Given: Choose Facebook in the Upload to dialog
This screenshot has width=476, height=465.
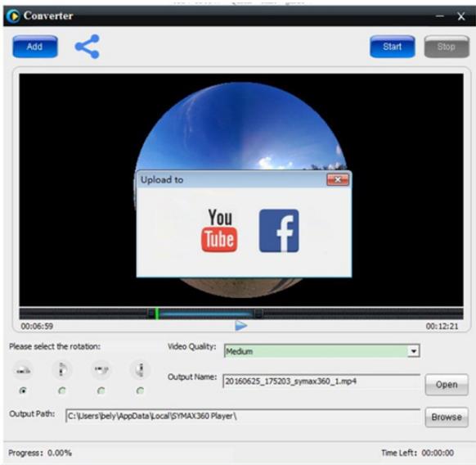Looking at the screenshot, I should click(x=279, y=231).
